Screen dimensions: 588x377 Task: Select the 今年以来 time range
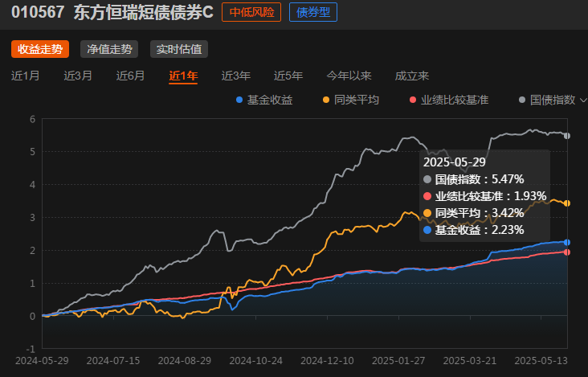click(349, 76)
